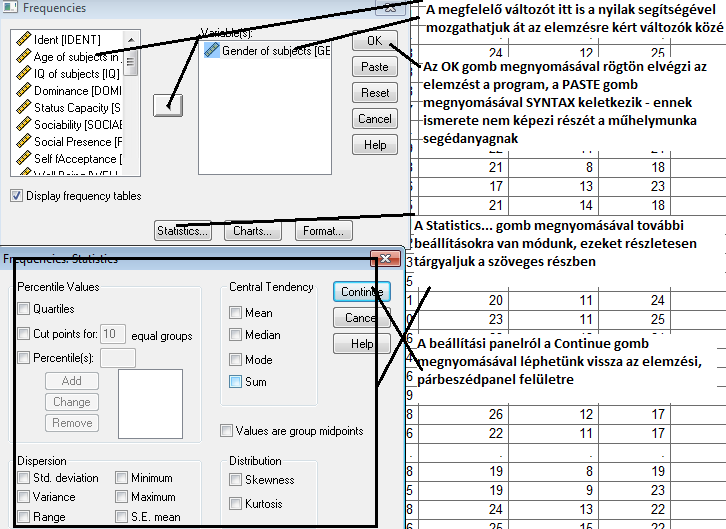The image size is (726, 529).
Task: Select the Ident [IDENT] variable
Action: coord(67,40)
